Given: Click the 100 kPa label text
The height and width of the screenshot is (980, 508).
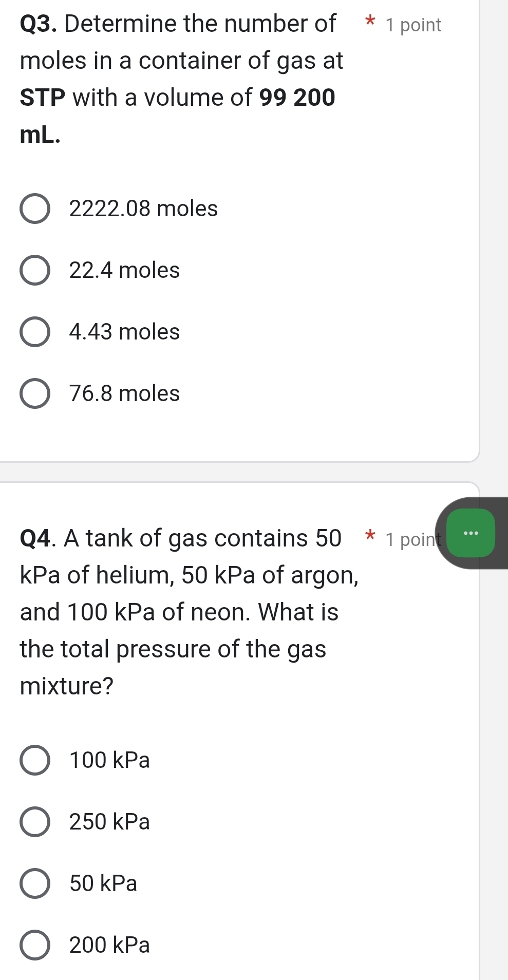Looking at the screenshot, I should (109, 761).
